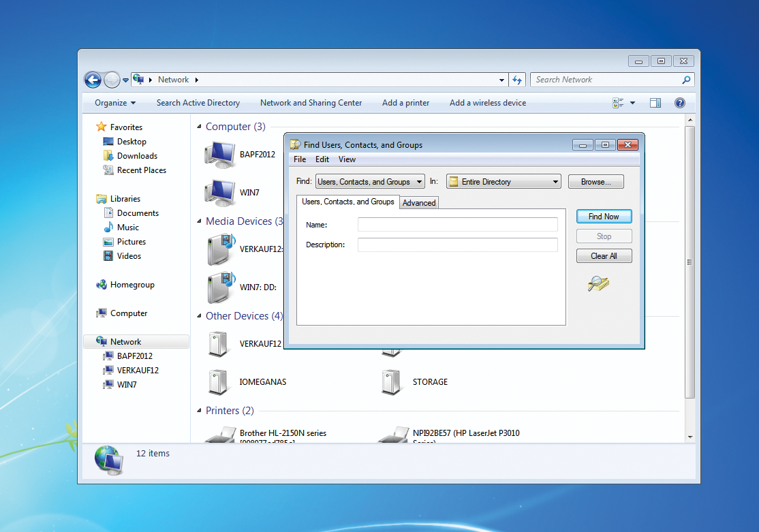Screen dimensions: 759x532
Task: Open the BAPF2012 computer icon
Action: (x=220, y=155)
